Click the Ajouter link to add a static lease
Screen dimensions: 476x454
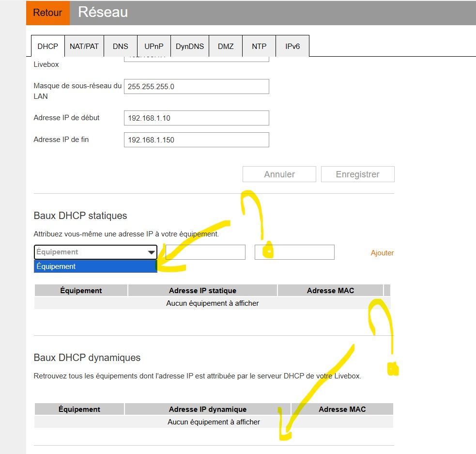click(x=382, y=252)
